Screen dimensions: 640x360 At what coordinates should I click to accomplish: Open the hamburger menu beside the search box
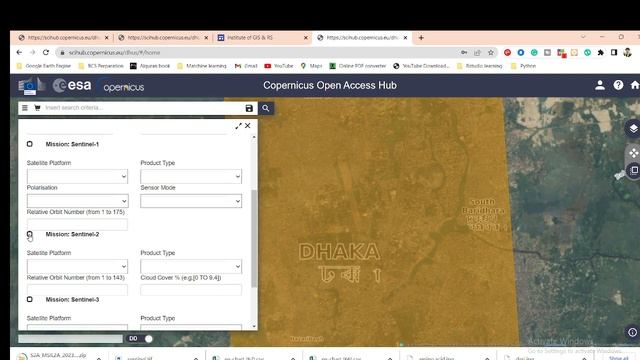tap(25, 108)
